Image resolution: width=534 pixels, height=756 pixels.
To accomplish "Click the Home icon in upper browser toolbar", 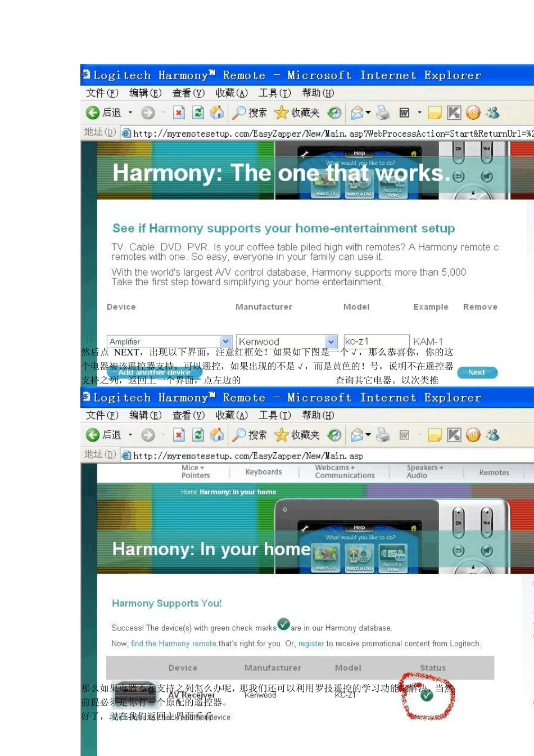I will [x=217, y=112].
